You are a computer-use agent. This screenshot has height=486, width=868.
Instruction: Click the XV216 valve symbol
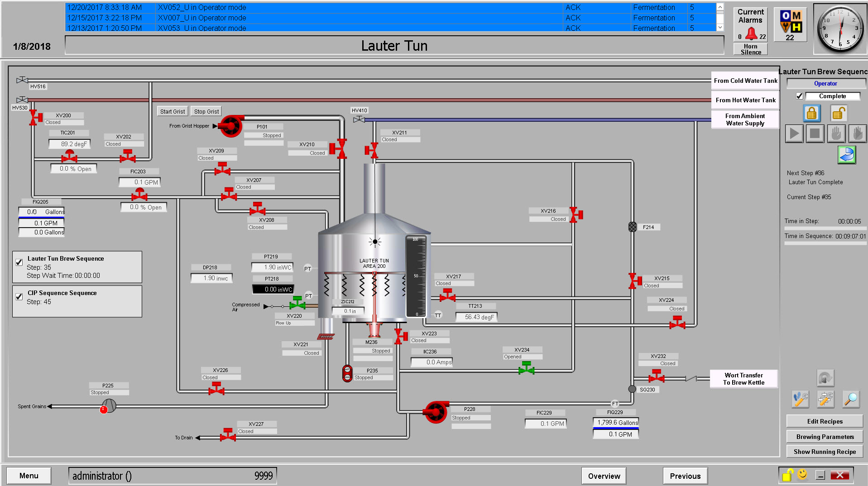pos(576,215)
